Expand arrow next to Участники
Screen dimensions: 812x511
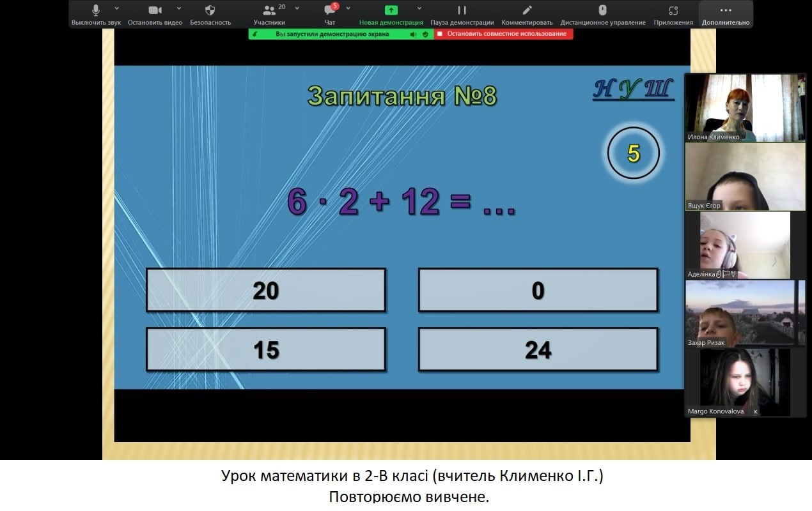click(x=297, y=8)
